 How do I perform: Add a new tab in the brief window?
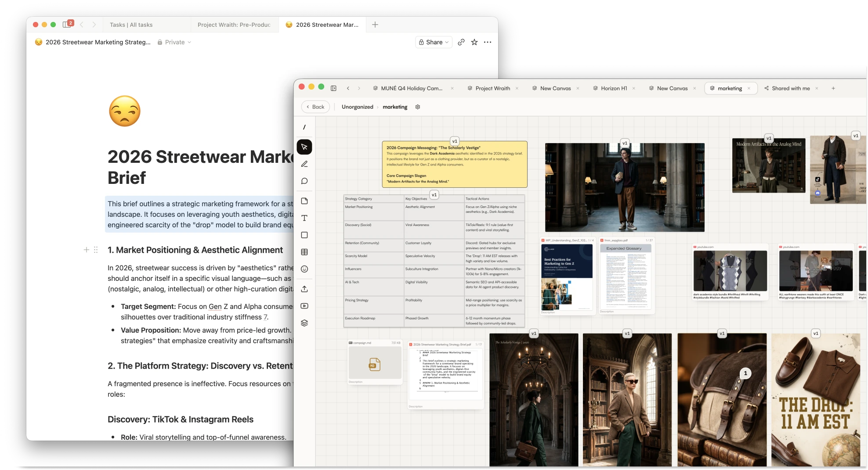[375, 25]
